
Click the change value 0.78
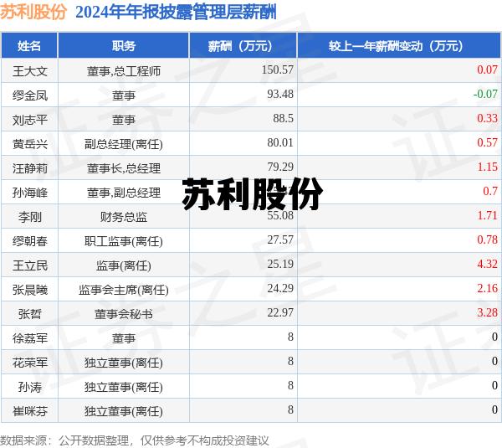pos(487,239)
